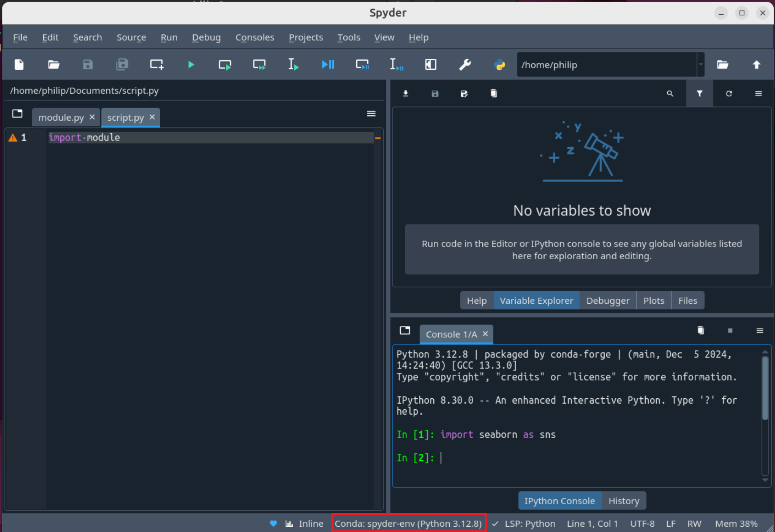Click the heart icon in status bar

[x=274, y=523]
